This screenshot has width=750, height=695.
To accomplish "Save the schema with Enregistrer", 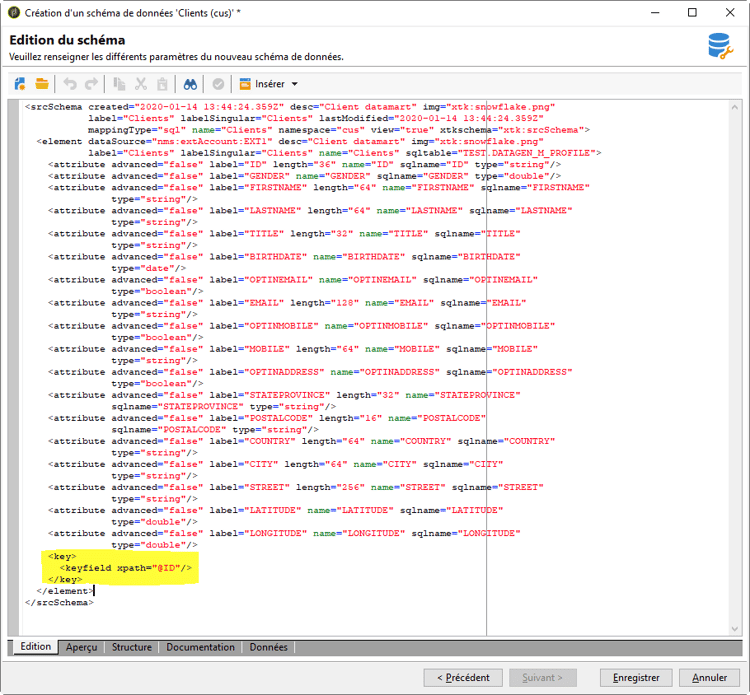I will [x=636, y=677].
